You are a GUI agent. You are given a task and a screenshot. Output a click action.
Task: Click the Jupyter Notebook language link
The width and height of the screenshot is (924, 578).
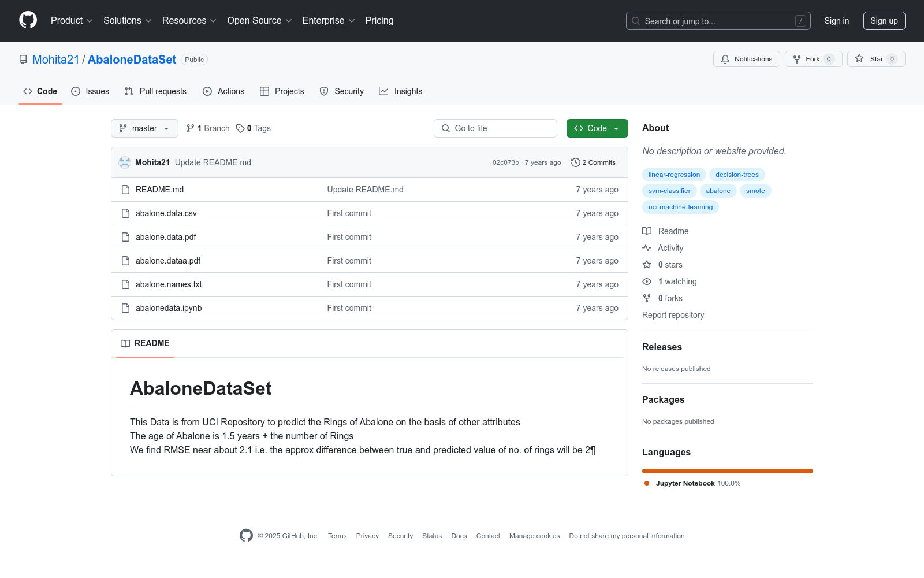tap(692, 483)
